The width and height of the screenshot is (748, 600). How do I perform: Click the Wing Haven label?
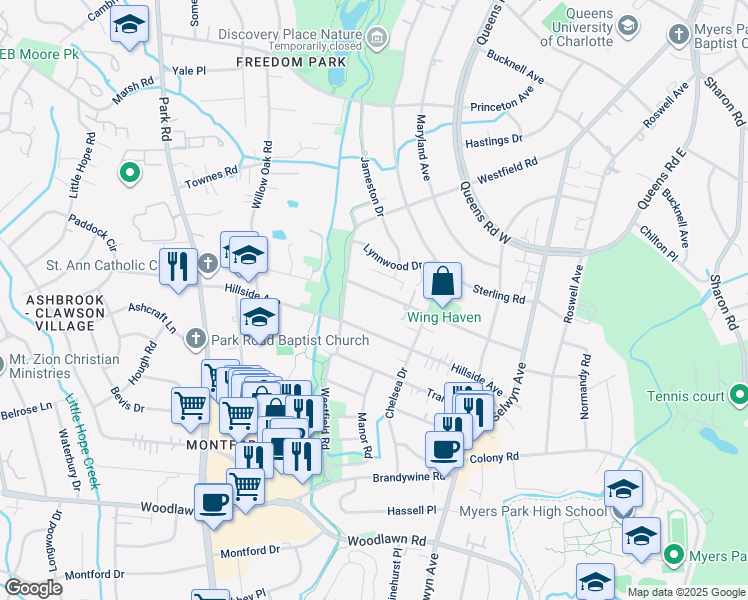[x=444, y=317]
